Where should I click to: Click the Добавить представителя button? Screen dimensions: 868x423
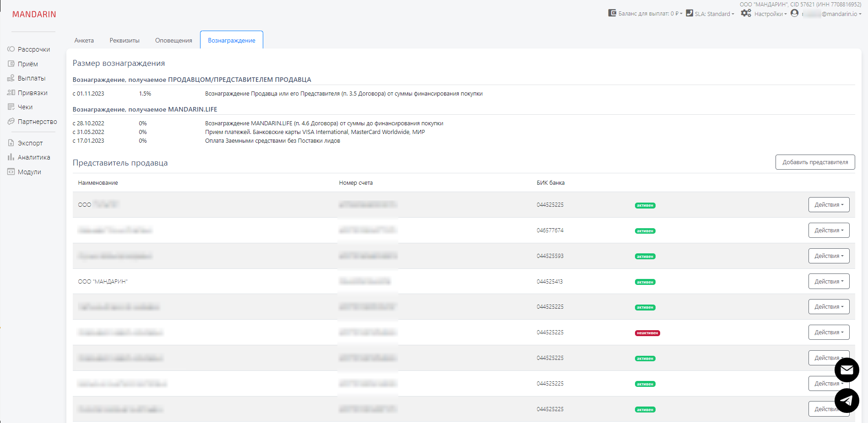coord(815,162)
